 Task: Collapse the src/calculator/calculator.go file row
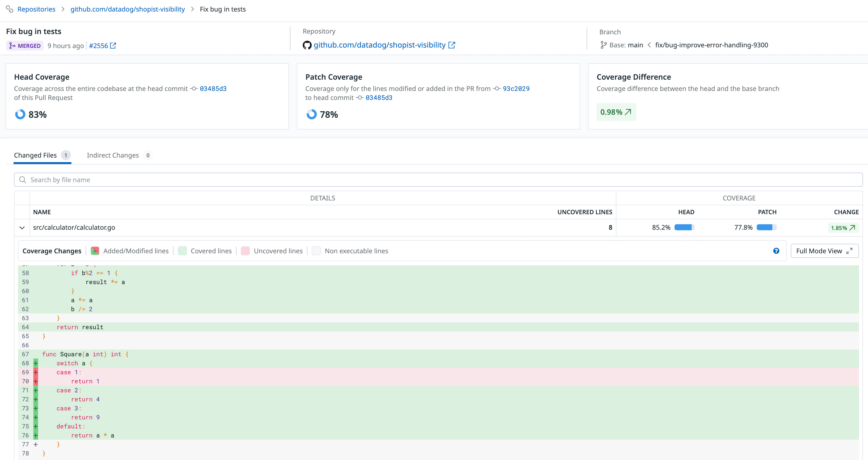coord(22,227)
